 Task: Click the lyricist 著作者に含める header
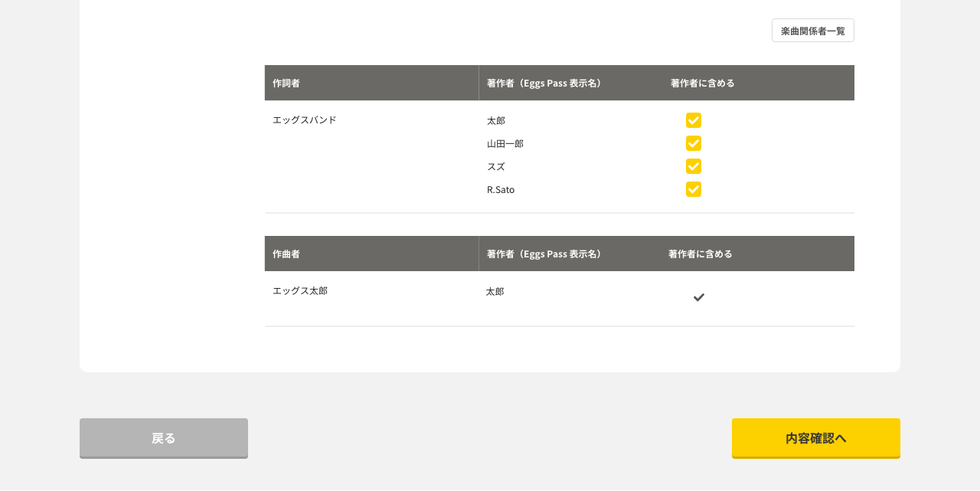pyautogui.click(x=703, y=83)
